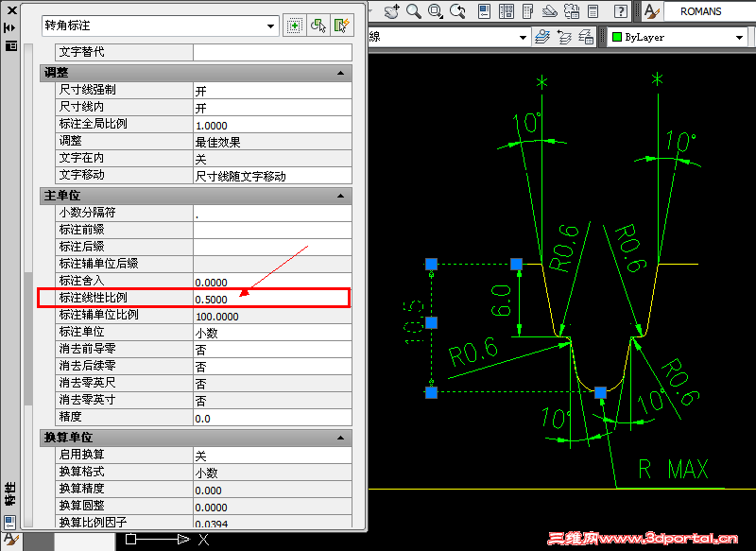756x551 pixels.
Task: Collapse the 换算单位 section
Action: point(341,439)
